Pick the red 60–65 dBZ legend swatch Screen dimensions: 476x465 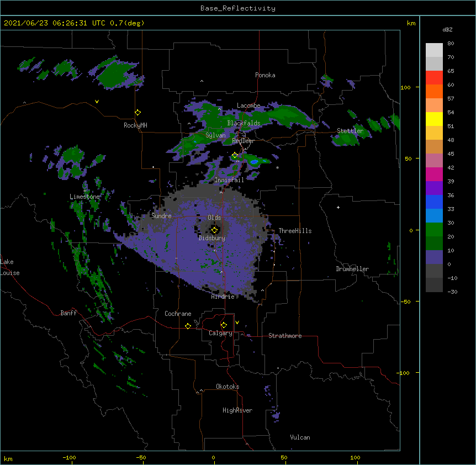pos(434,78)
